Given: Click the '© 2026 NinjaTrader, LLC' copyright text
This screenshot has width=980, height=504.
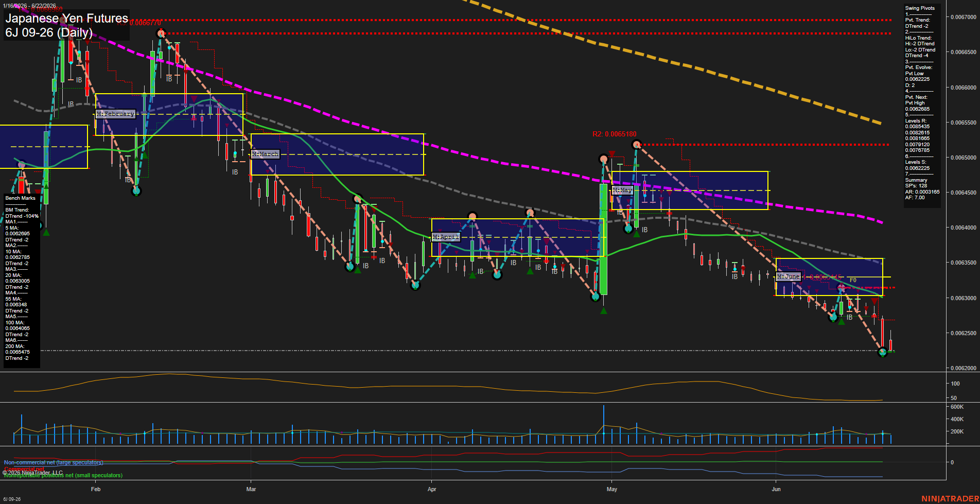Looking at the screenshot, I should (32, 473).
